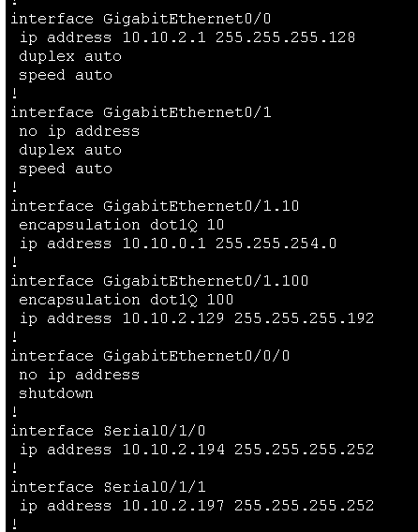Click the 'interface GigabitEthernet0/1' line
This screenshot has width=418, height=532.
pyautogui.click(x=141, y=112)
